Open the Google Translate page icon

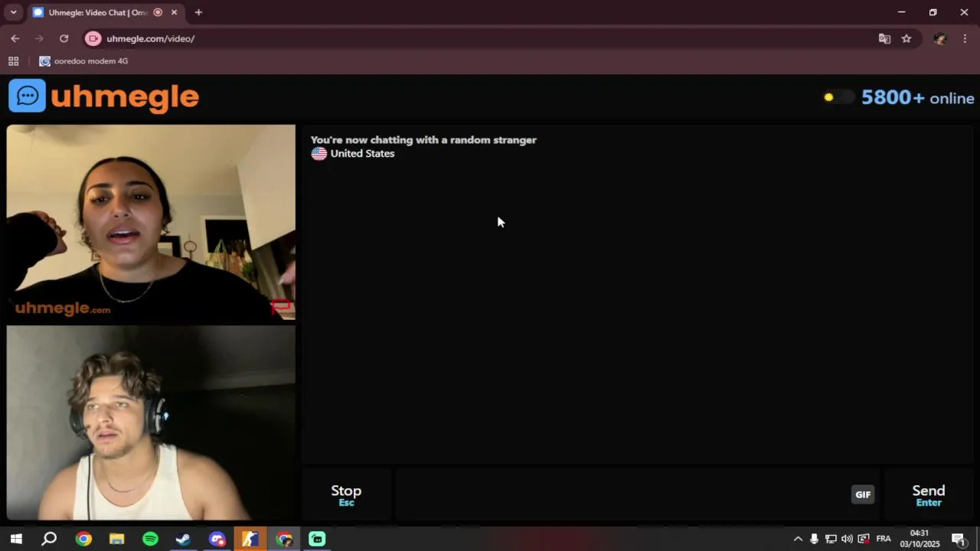point(884,38)
